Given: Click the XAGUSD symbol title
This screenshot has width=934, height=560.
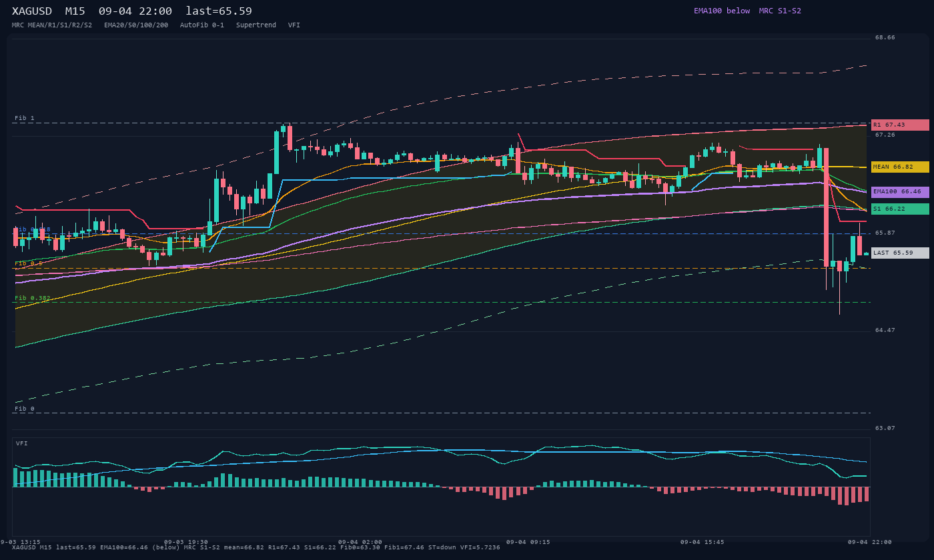Looking at the screenshot, I should click(x=31, y=11).
